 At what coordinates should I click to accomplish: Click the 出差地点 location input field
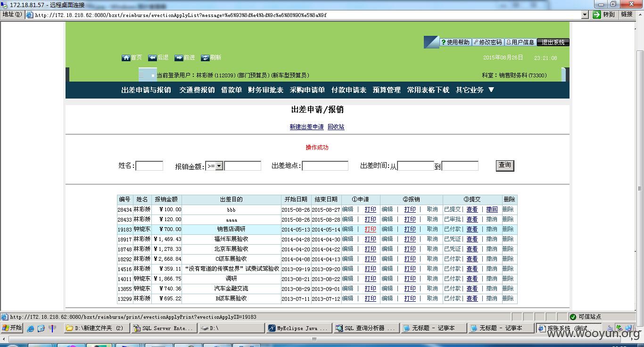325,166
